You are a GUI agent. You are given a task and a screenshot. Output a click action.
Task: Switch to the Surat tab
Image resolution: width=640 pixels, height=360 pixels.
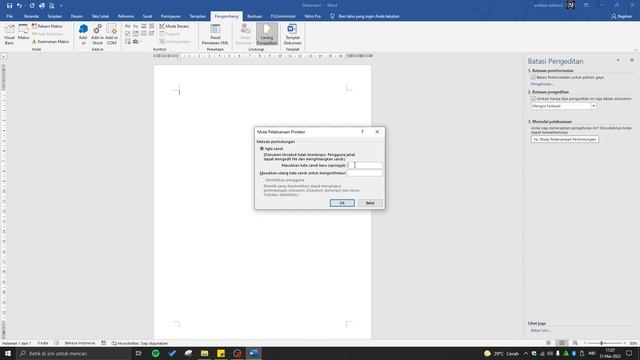click(x=147, y=16)
